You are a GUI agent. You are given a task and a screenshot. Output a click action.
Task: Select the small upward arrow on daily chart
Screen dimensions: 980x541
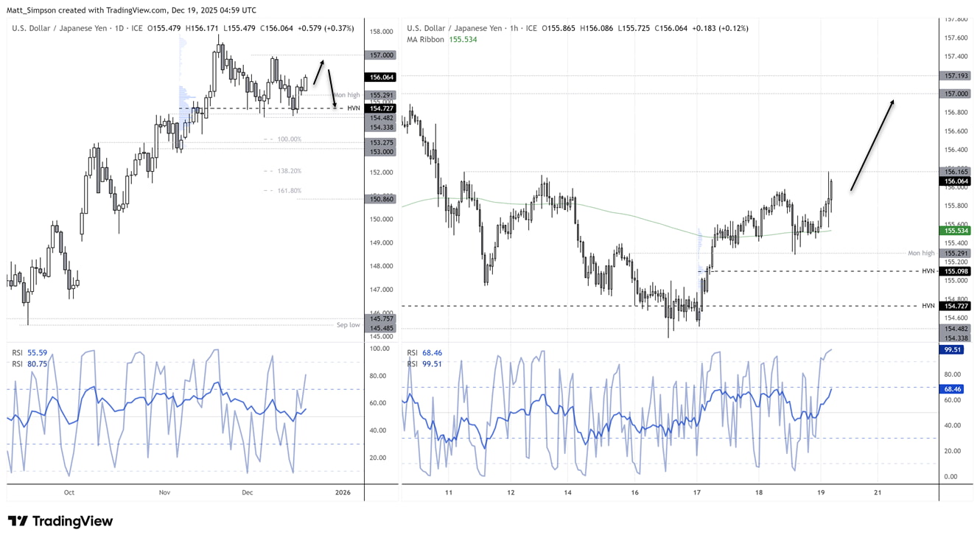tap(318, 71)
